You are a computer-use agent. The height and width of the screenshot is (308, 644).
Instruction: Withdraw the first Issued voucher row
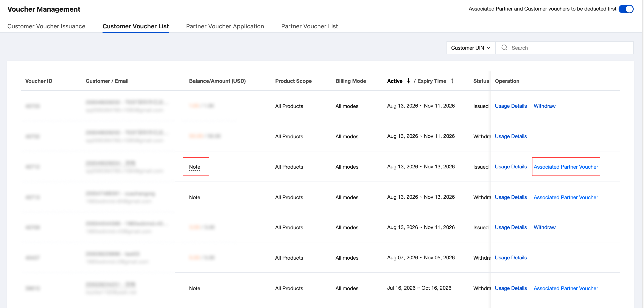pyautogui.click(x=544, y=106)
